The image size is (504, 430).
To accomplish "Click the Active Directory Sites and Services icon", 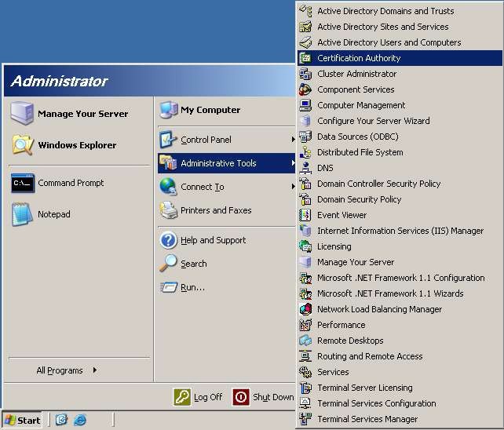I will (x=305, y=27).
